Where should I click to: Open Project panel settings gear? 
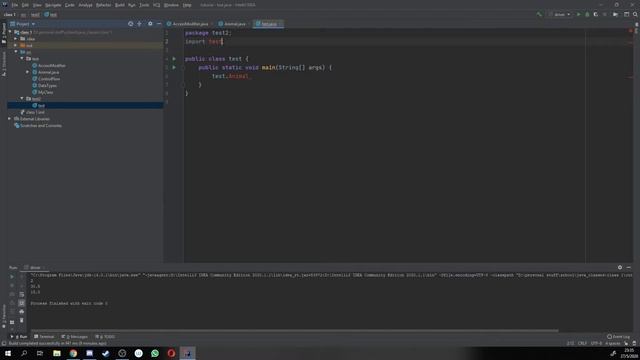[150, 24]
